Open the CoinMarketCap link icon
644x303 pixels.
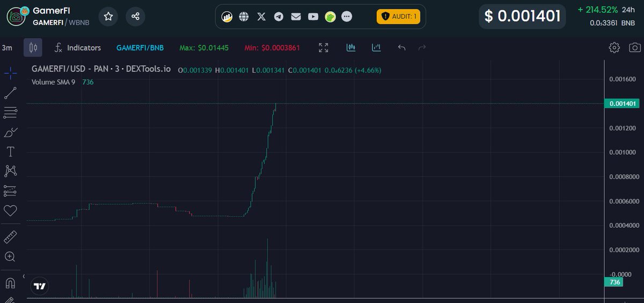coord(227,17)
